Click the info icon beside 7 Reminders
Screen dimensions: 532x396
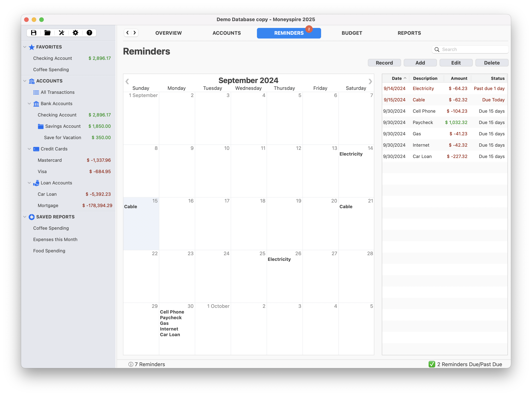click(131, 364)
